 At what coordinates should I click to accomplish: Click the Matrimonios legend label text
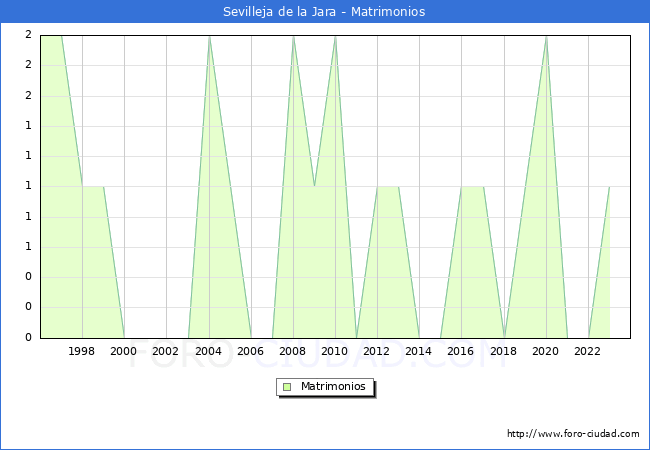[334, 387]
